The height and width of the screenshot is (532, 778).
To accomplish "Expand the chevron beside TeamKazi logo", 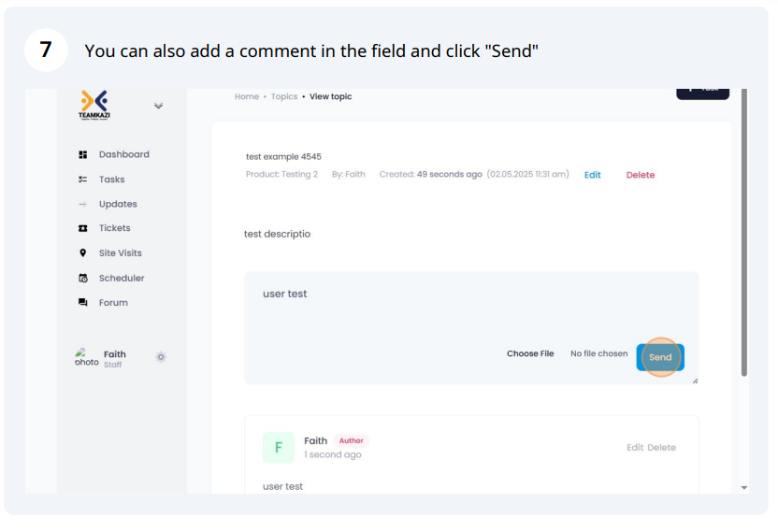I will (x=158, y=106).
